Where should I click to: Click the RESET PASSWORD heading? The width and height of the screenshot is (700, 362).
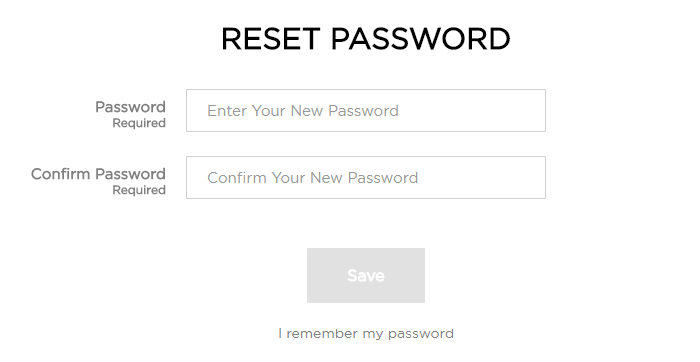click(366, 38)
